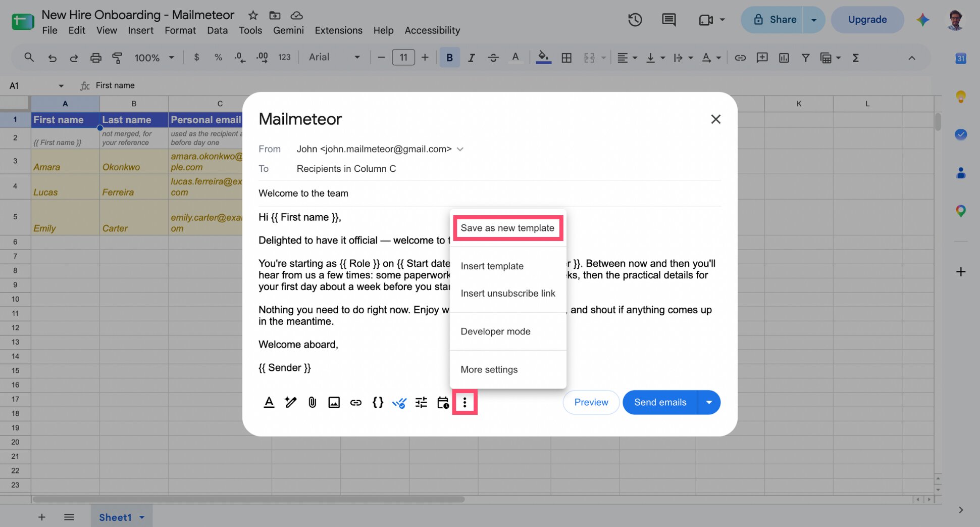Collapse the toolbar with the up chevron
The image size is (980, 527).
pyautogui.click(x=911, y=58)
